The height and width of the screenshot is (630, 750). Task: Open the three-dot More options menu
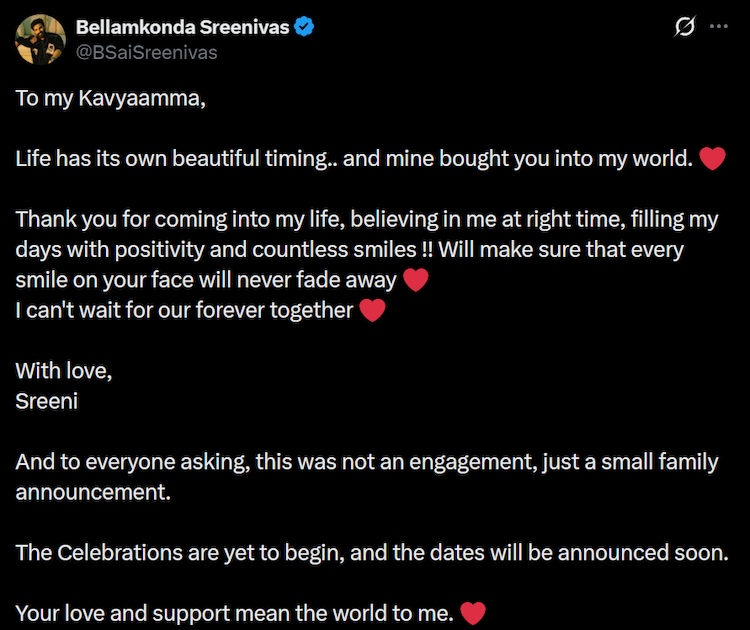tap(718, 28)
